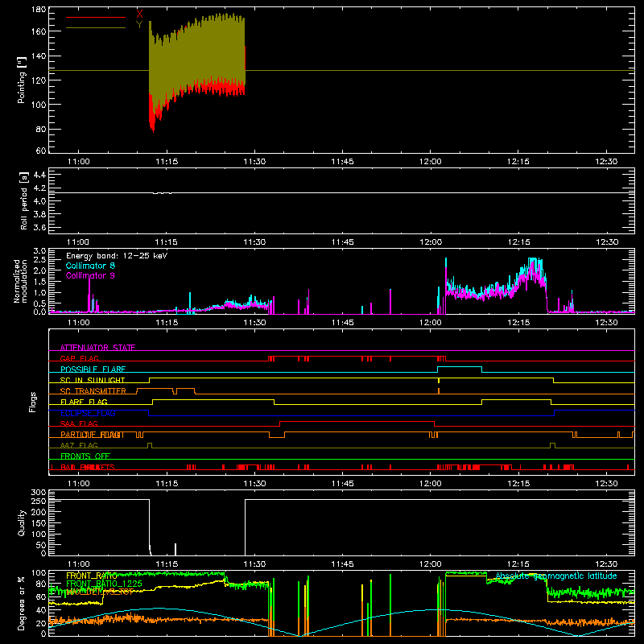Click the 'ECLIPSE_FLAG' flag label
This screenshot has width=644, height=644.
click(88, 413)
